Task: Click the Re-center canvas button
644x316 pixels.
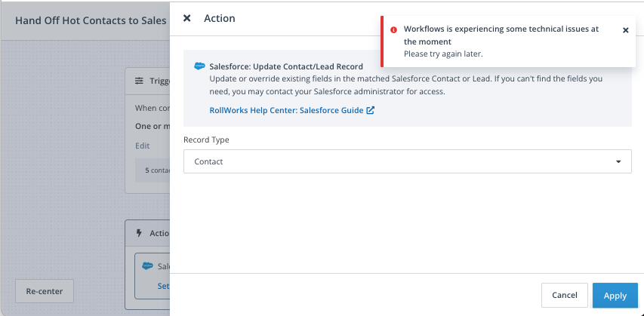Action: (x=45, y=291)
